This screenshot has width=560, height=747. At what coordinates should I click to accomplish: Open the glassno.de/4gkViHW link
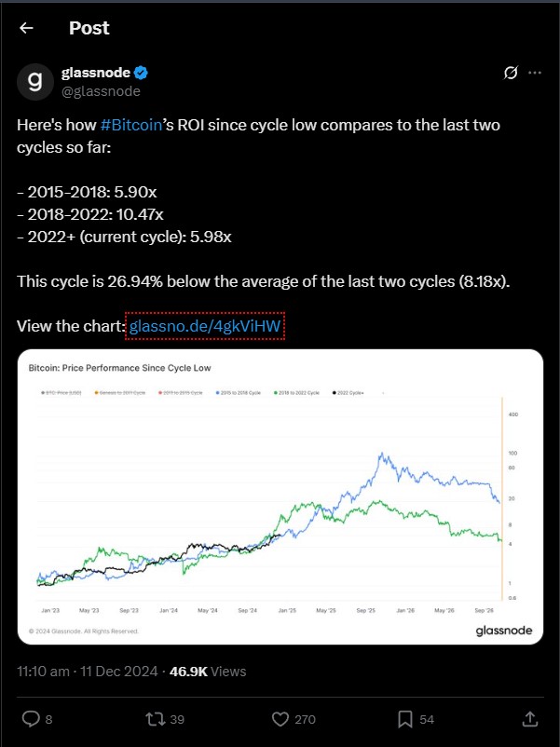pos(205,327)
